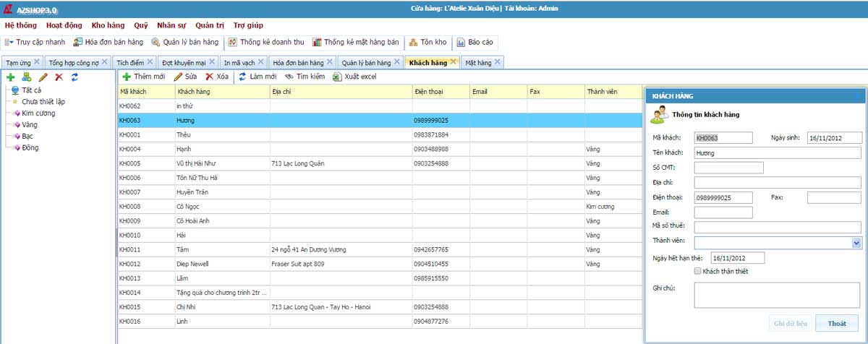Select customer row Cô Hoài Anh

point(380,220)
